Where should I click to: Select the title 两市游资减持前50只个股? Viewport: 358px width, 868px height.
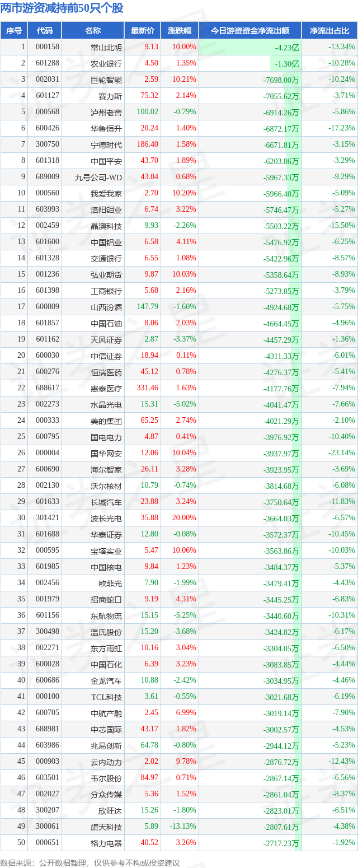click(63, 8)
